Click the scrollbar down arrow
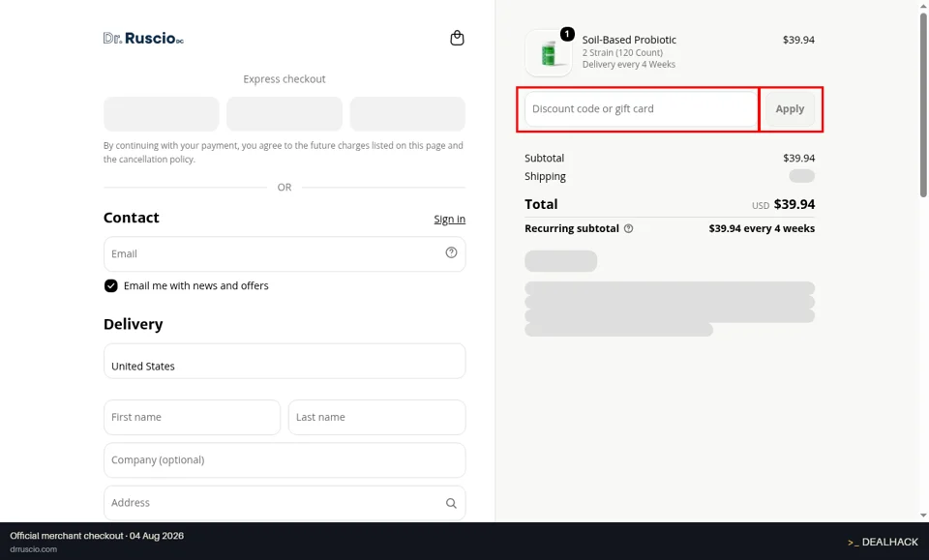The width and height of the screenshot is (929, 560). coord(923,516)
